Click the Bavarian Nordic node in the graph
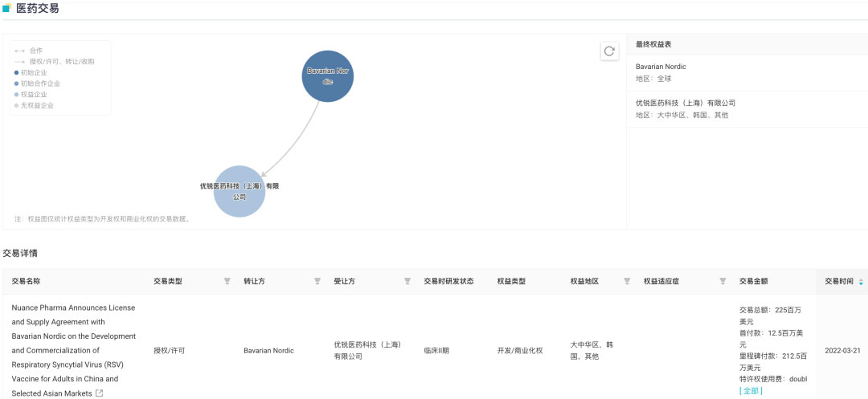Viewport: 868px width, 399px height. [x=327, y=76]
